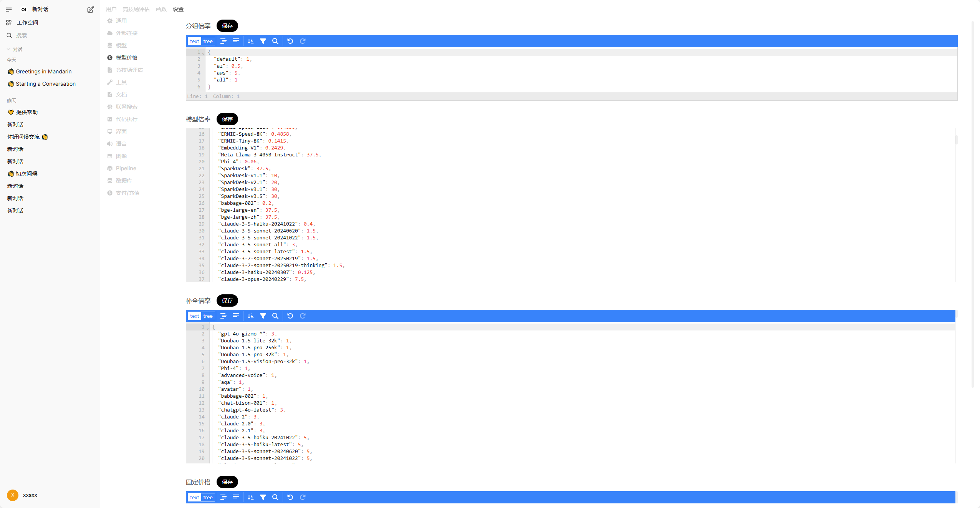Toggle the sidebar menu icon

(9, 9)
